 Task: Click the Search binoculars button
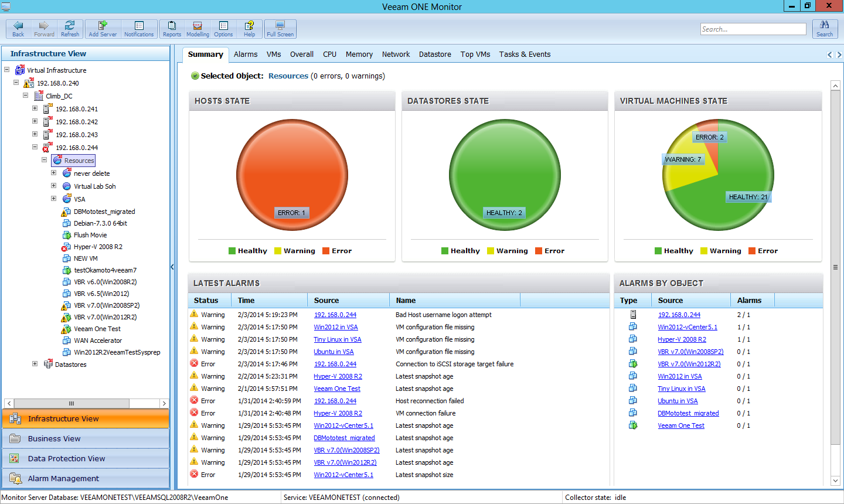click(x=825, y=29)
